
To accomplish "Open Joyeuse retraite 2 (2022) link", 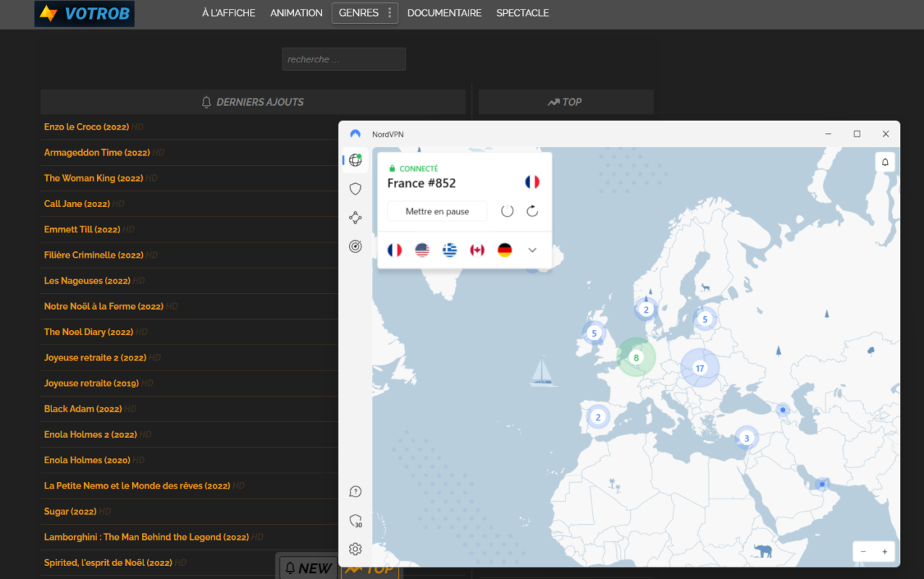I will 95,358.
